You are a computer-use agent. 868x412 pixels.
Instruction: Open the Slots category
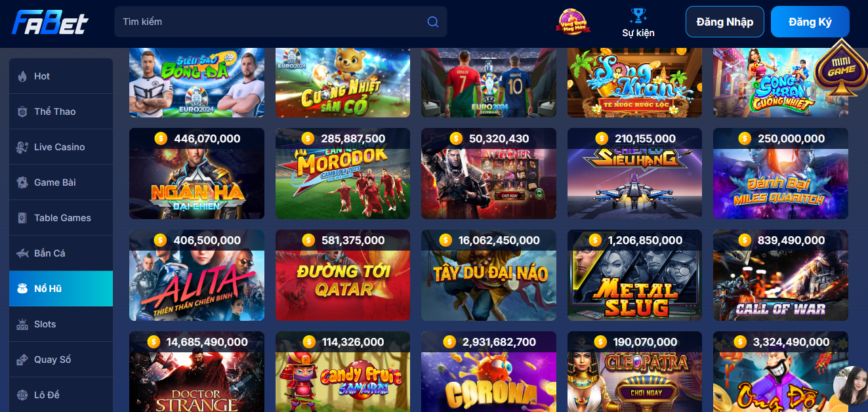(61, 324)
